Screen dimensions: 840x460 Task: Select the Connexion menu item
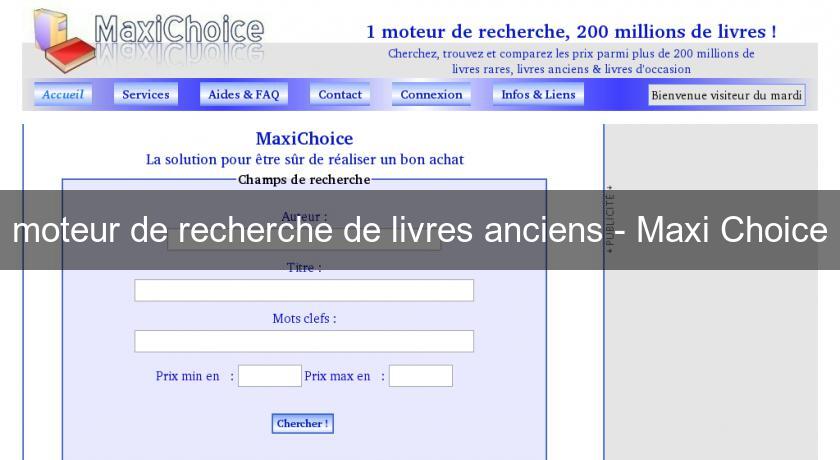tap(431, 95)
